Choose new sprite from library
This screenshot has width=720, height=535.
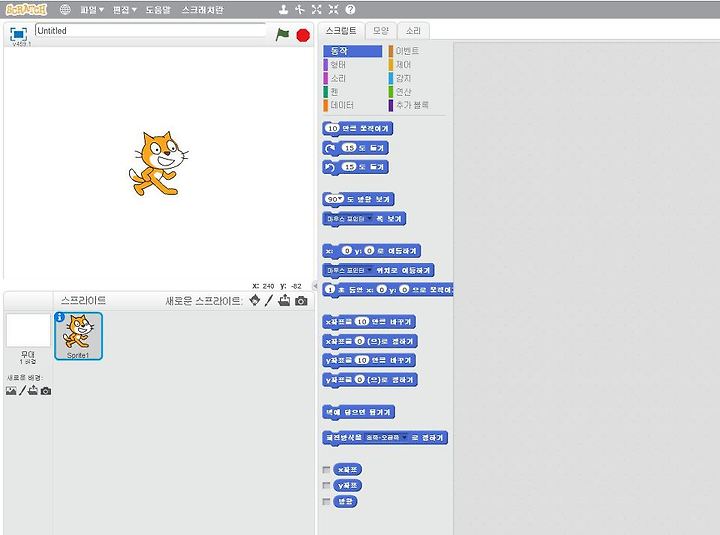[x=254, y=300]
